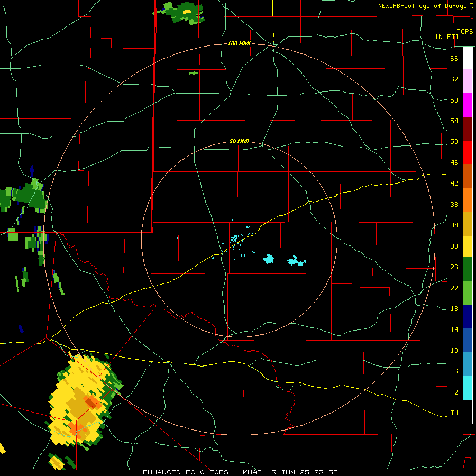Click the light green 18-22 kft legend swatch
This screenshot has height=476, width=476.
[x=467, y=293]
